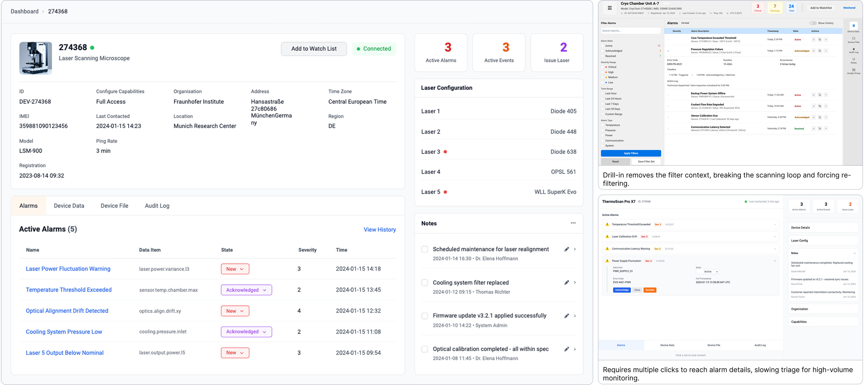This screenshot has width=868, height=385.
Task: Open state dropdown for Laser Power Fluctuation Warning
Action: click(235, 269)
